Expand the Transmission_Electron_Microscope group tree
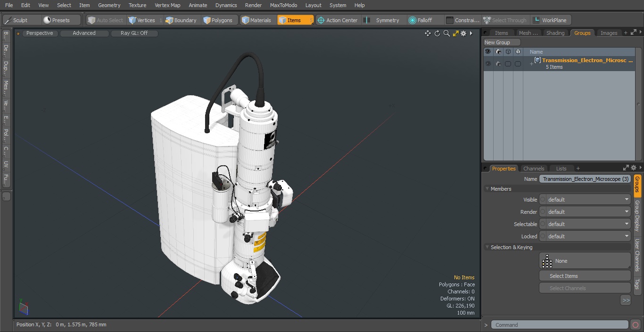This screenshot has height=332, width=644. coord(531,64)
